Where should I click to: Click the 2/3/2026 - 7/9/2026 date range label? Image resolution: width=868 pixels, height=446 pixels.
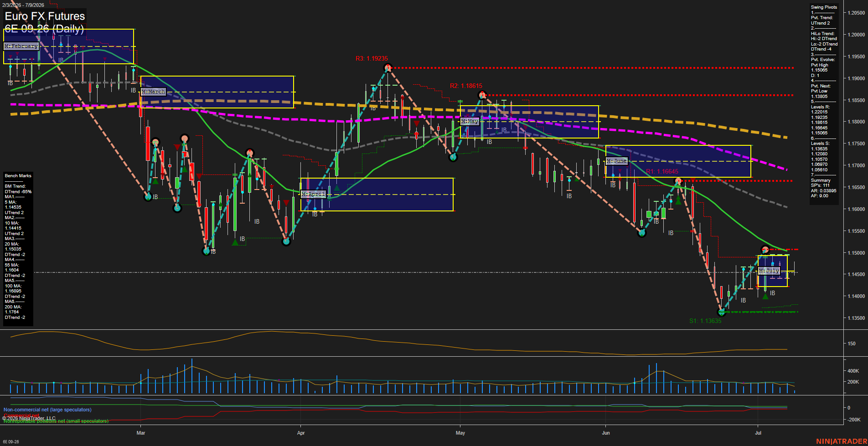point(22,5)
